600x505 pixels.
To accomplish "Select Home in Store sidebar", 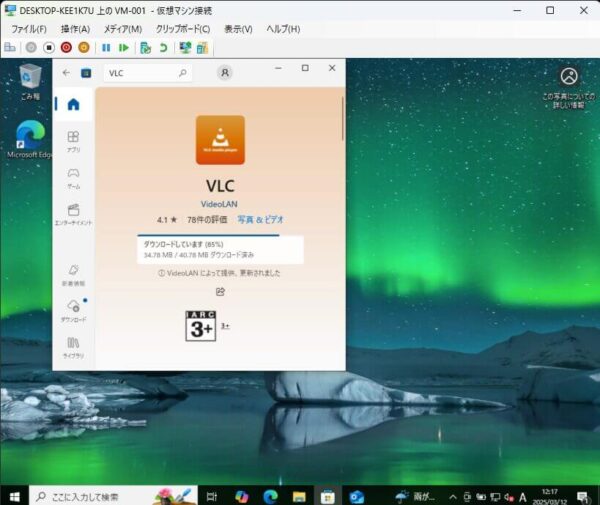I will 73,104.
